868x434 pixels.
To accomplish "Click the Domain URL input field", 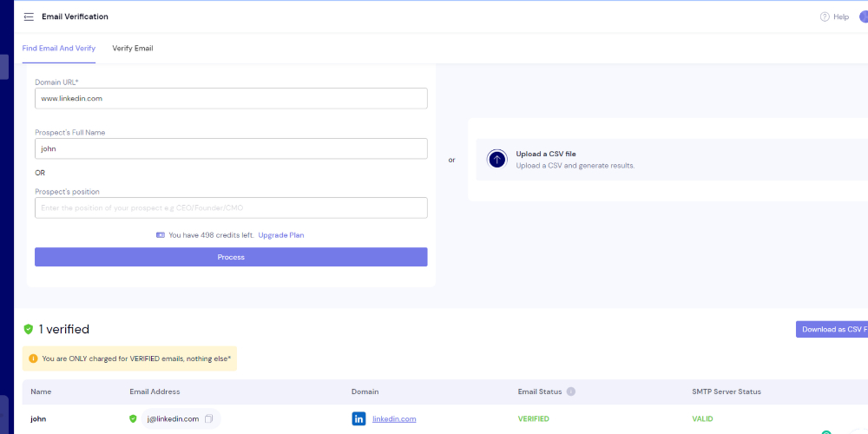I will pos(231,98).
